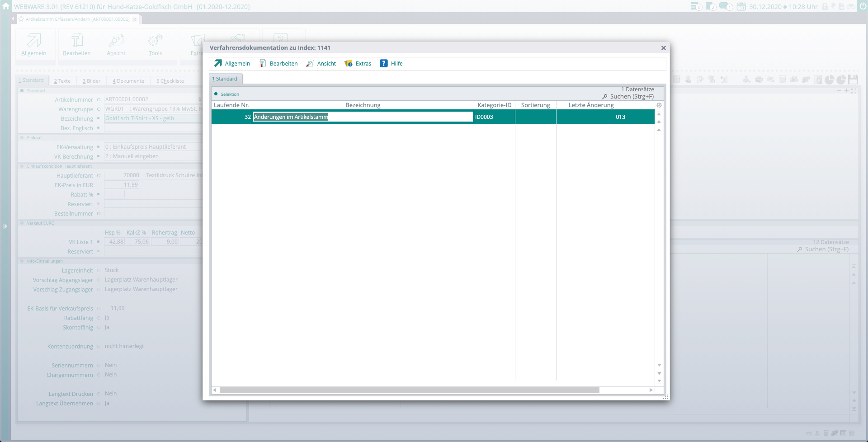868x442 pixels.
Task: Open the Allgemein menu in the dialog
Action: click(x=232, y=64)
